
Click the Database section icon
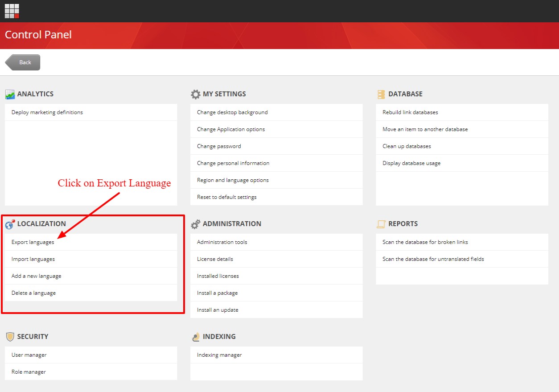tap(381, 95)
